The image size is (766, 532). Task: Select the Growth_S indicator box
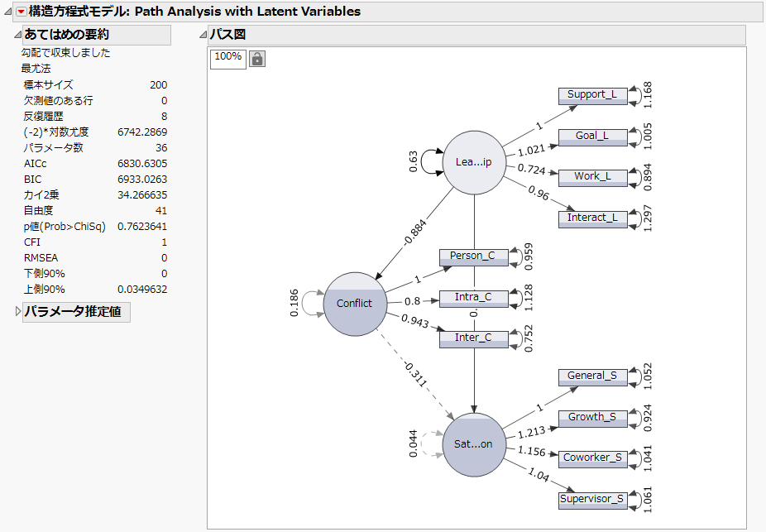point(592,419)
